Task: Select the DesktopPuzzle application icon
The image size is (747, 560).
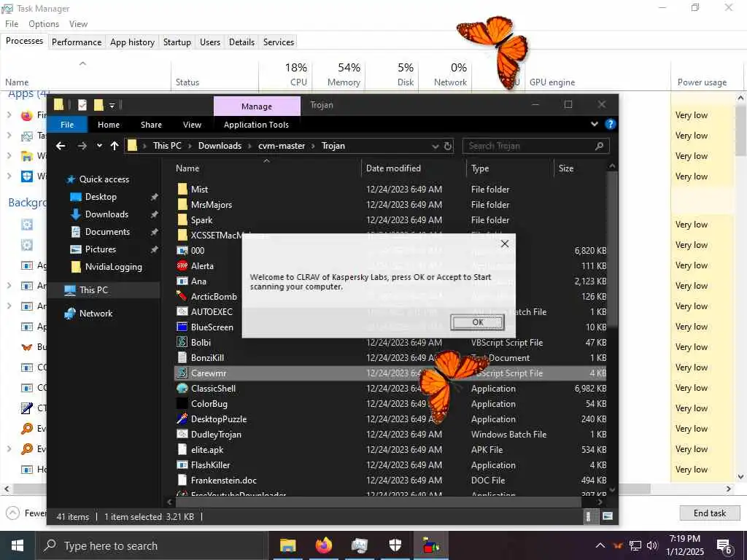Action: click(x=182, y=419)
